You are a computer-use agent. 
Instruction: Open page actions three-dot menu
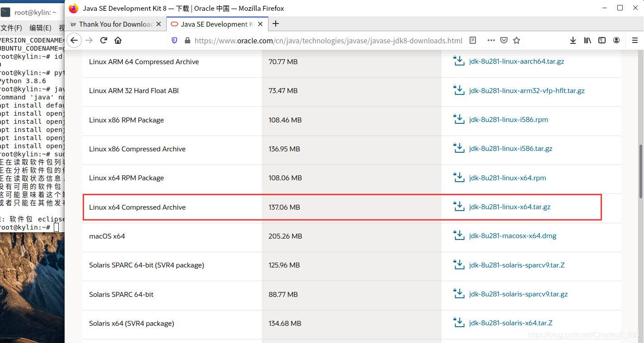click(x=491, y=40)
